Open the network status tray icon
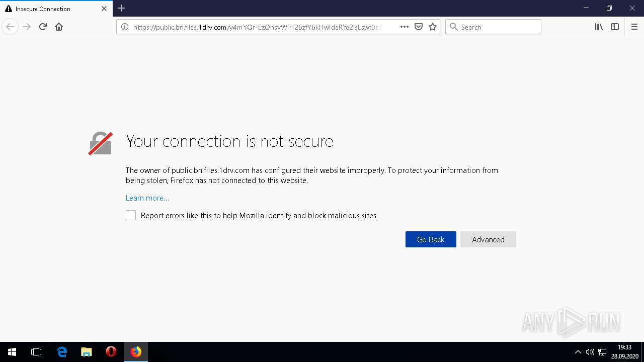 [x=602, y=352]
